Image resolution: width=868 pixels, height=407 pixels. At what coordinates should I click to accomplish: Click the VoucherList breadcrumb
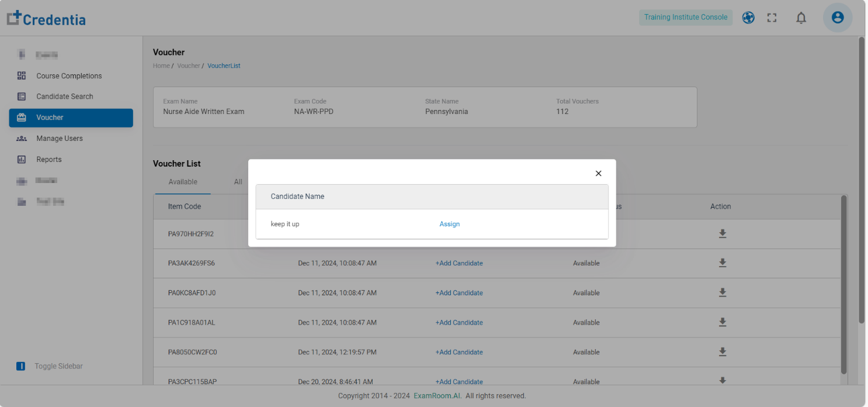tap(224, 65)
